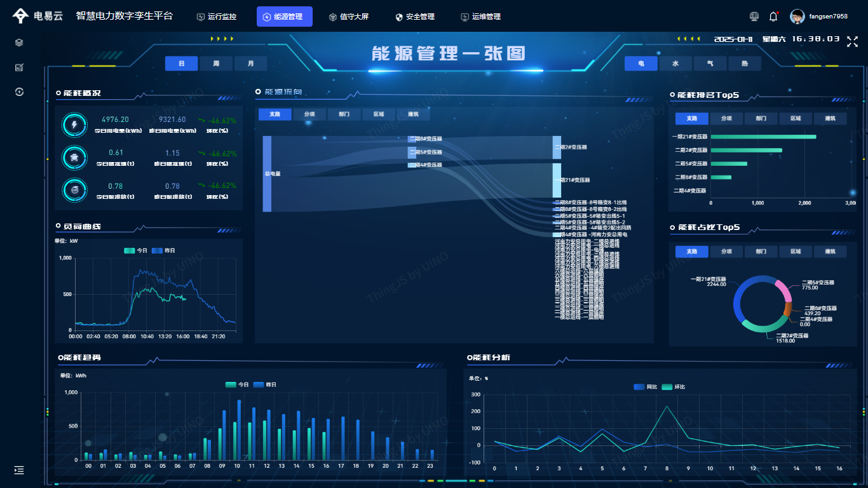Expand the left sidebar using bottom menu icon
The width and height of the screenshot is (868, 488).
pyautogui.click(x=19, y=470)
